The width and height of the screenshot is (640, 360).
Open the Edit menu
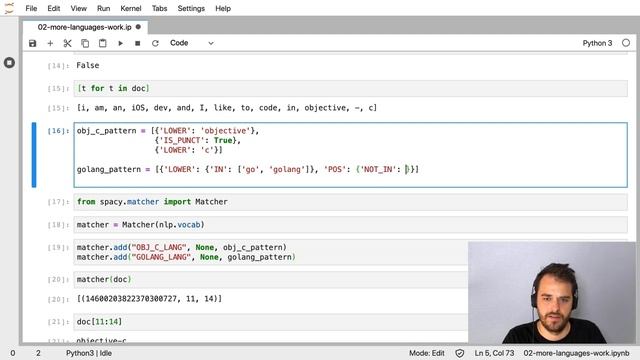coord(53,8)
